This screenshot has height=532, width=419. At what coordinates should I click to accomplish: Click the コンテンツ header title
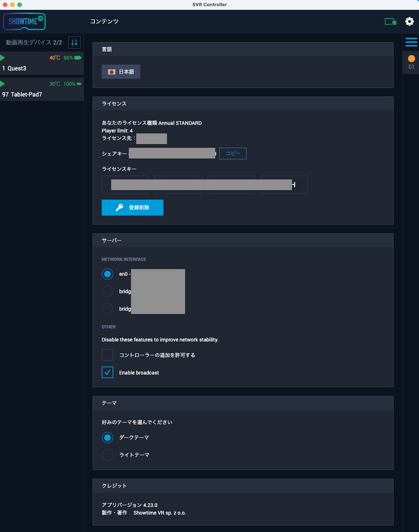tap(104, 21)
